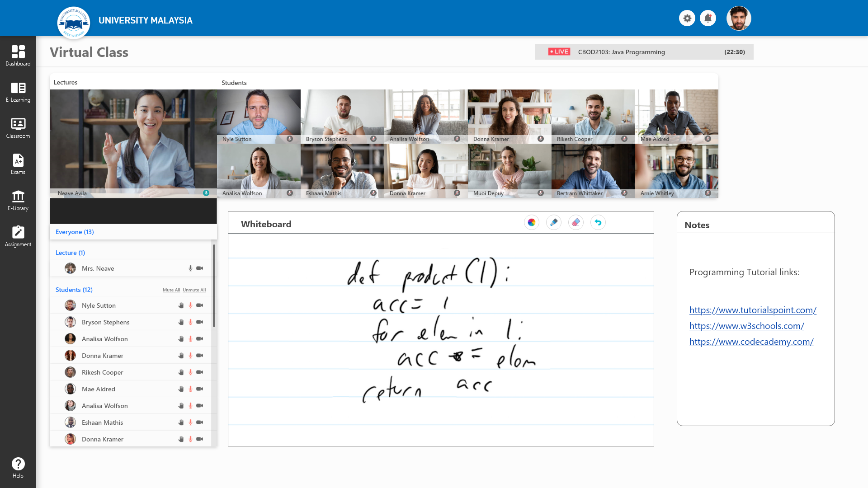Collapse the Lecture (1) group

click(70, 253)
